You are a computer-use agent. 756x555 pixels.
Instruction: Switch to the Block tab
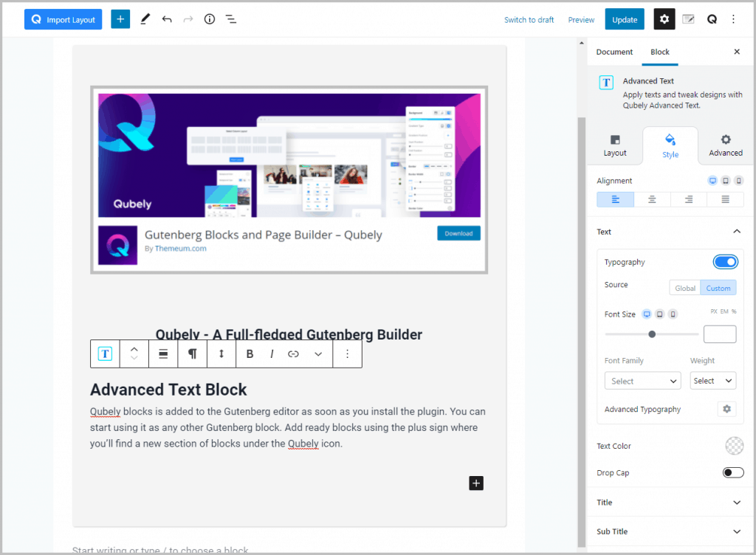coord(659,52)
